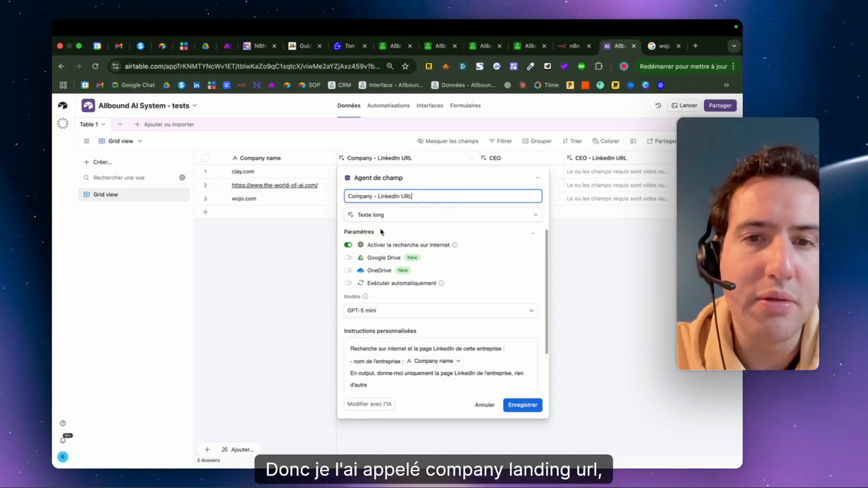Open the Grid view dropdown

pyautogui.click(x=121, y=141)
